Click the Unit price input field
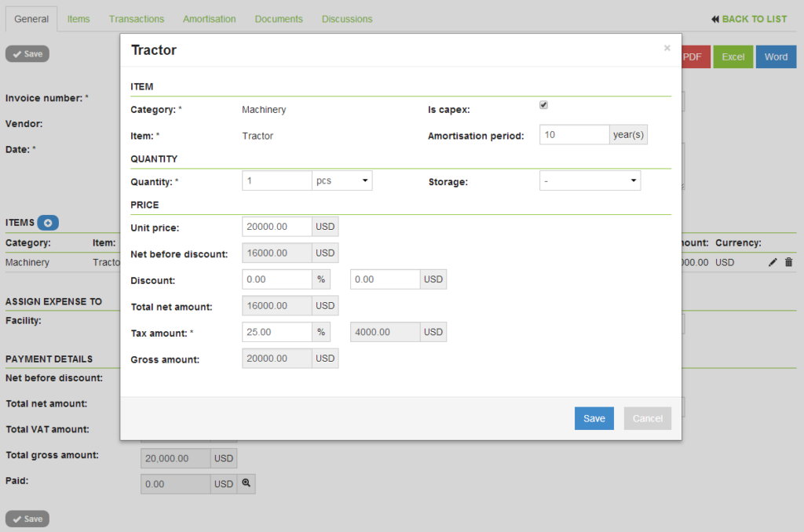 pos(277,227)
